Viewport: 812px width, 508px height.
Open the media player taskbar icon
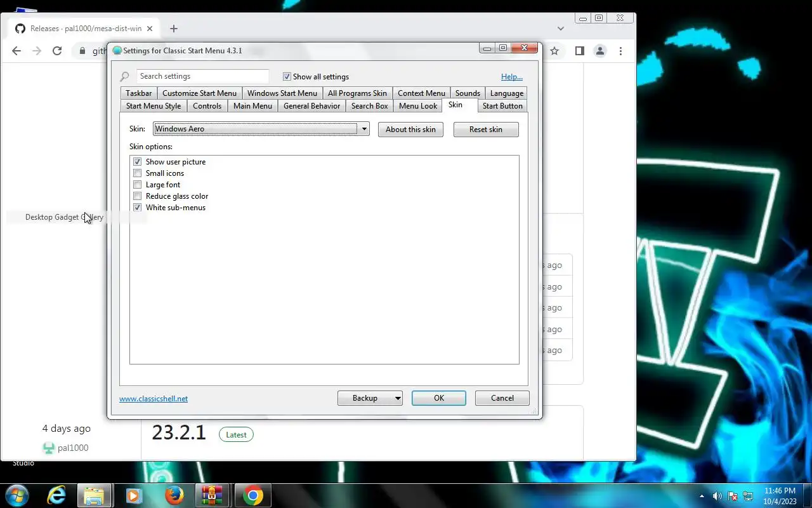click(x=134, y=495)
